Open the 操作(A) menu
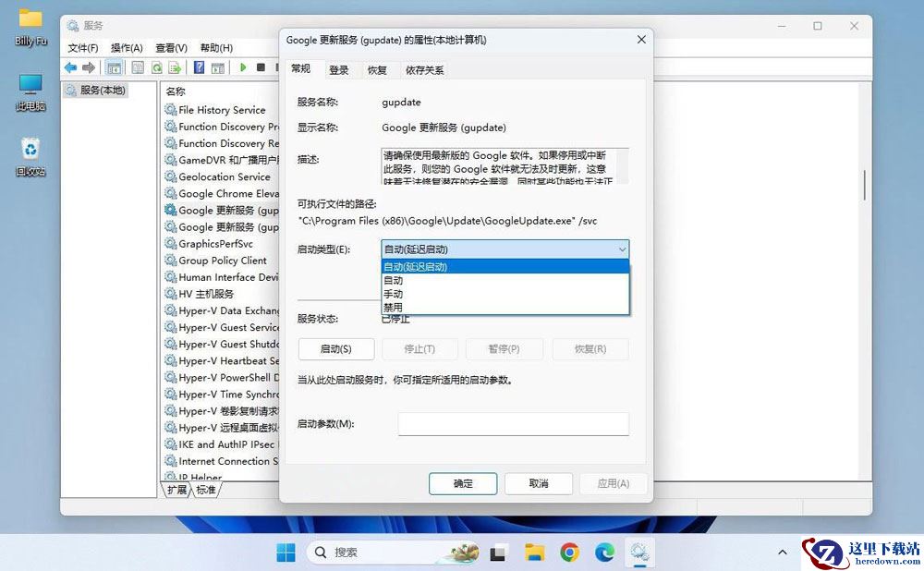 click(127, 48)
